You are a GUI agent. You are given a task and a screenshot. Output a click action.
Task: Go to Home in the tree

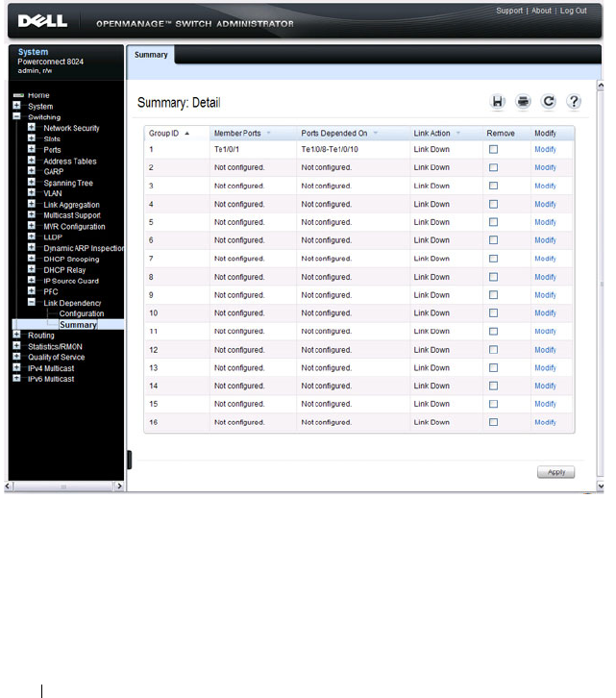(38, 95)
